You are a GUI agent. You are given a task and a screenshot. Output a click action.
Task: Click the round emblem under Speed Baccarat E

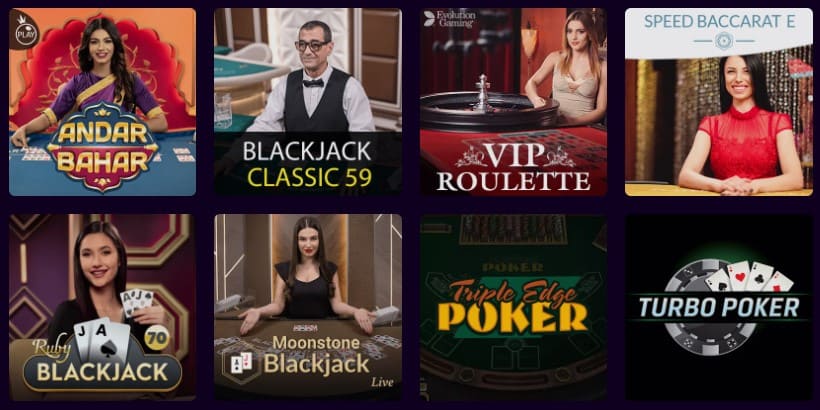click(x=724, y=41)
